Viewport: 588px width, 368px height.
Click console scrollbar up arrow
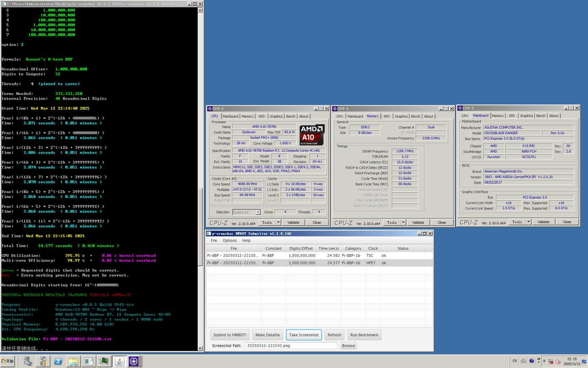pos(200,10)
